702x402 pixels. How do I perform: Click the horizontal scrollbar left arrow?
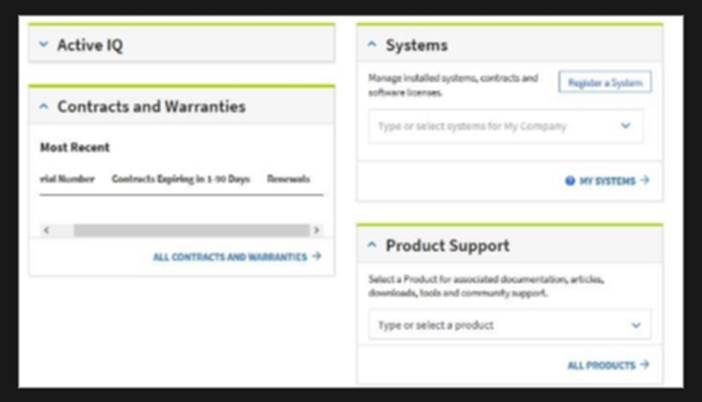(x=46, y=230)
